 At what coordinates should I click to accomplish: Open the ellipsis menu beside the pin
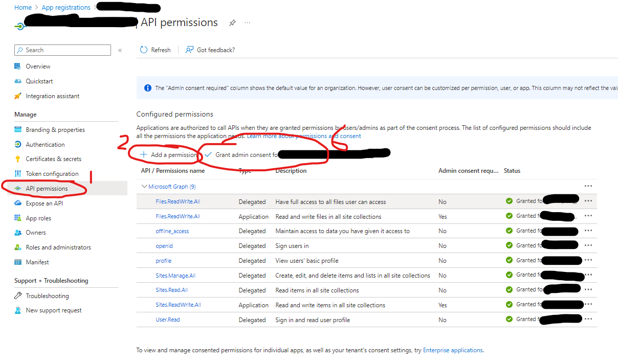247,22
